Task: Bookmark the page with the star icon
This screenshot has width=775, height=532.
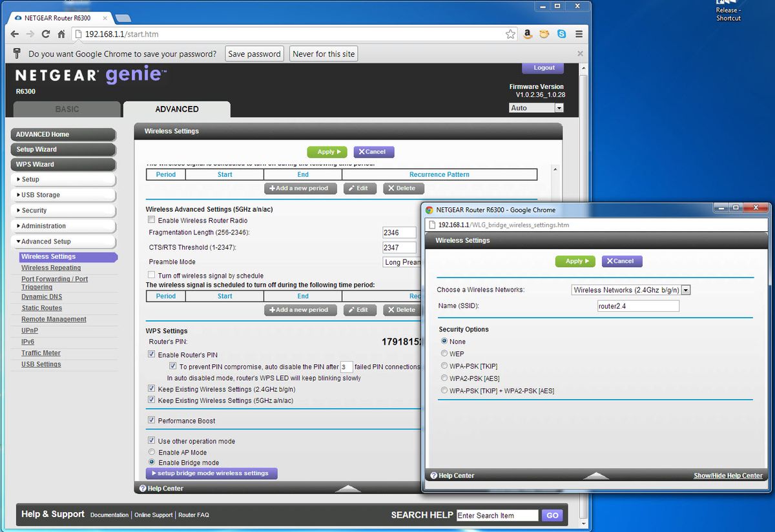Action: pyautogui.click(x=510, y=34)
